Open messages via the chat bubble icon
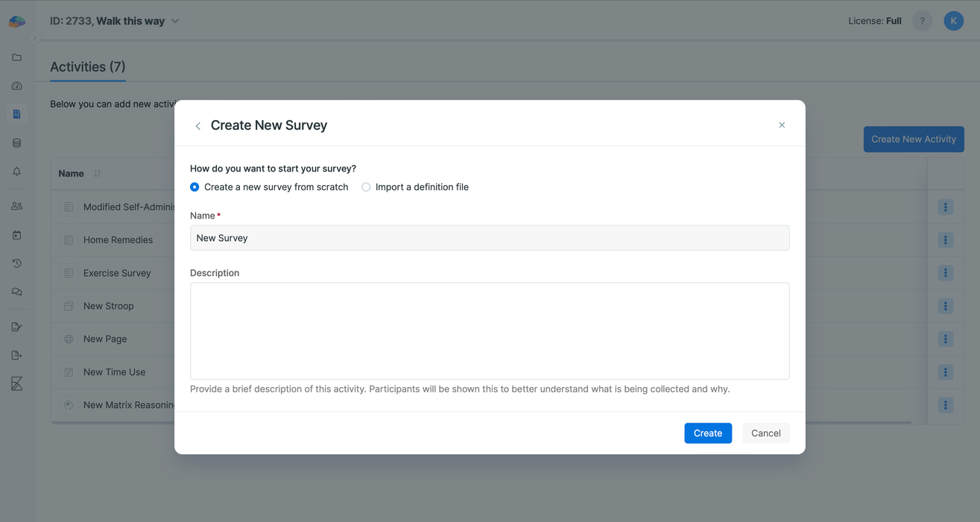 (x=16, y=291)
